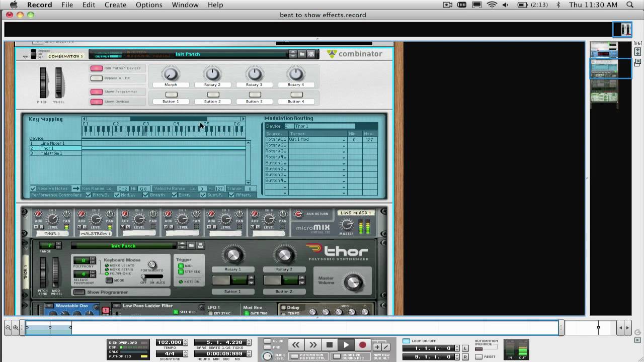This screenshot has height=362, width=644.
Task: Click the Line Mixer Master knob
Action: click(x=346, y=225)
